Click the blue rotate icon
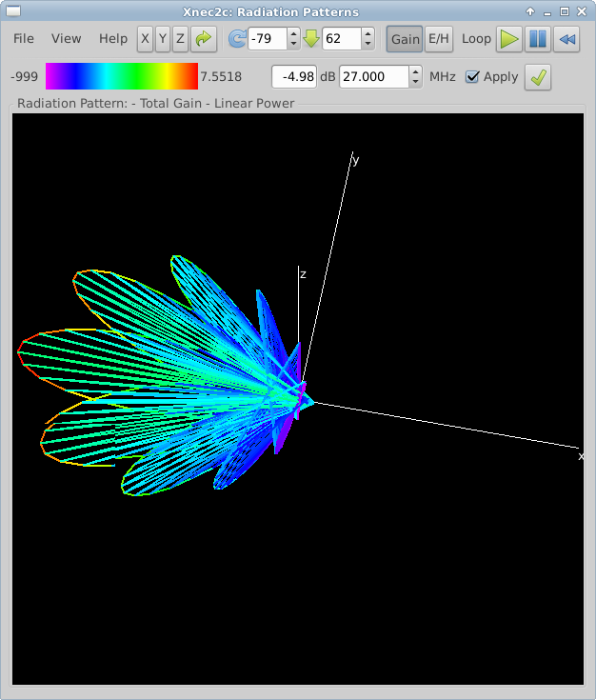The width and height of the screenshot is (596, 700). pyautogui.click(x=237, y=39)
